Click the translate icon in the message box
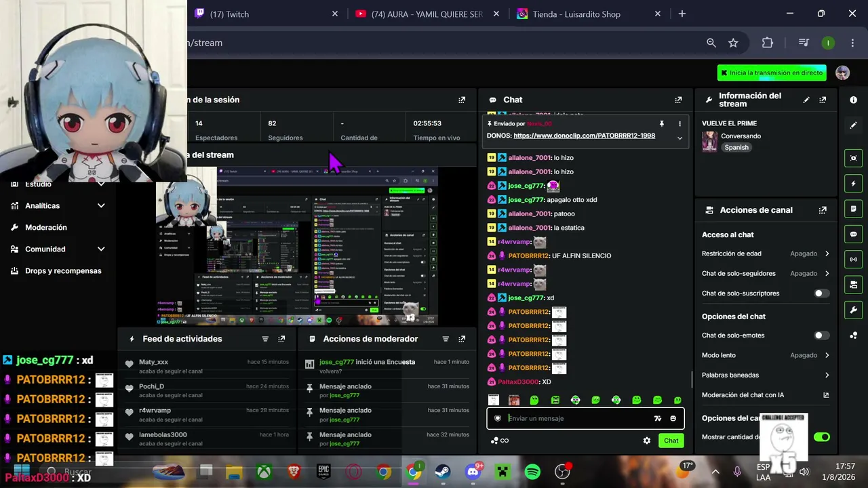 point(657,418)
